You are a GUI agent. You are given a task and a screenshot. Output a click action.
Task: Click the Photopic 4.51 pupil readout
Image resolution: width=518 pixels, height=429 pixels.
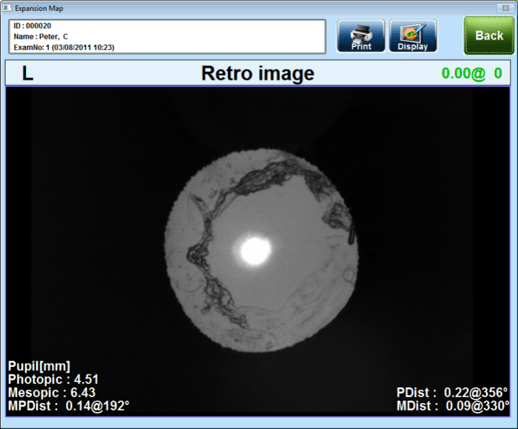point(53,379)
